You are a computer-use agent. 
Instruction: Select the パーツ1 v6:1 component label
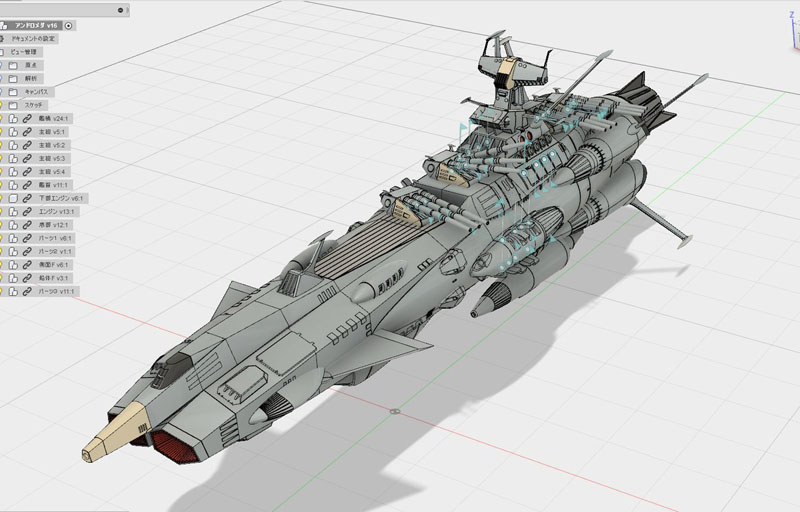[x=56, y=238]
